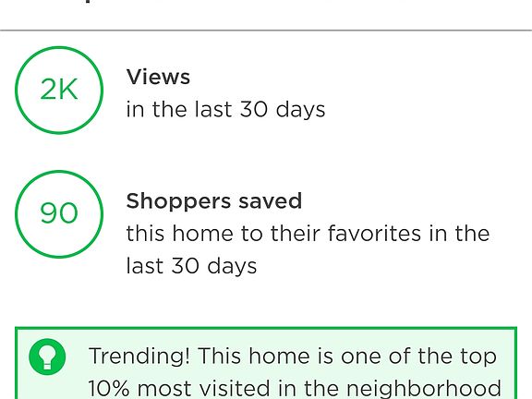Click the green border of trending box
Viewport: 532px width, 399px height.
(266, 328)
